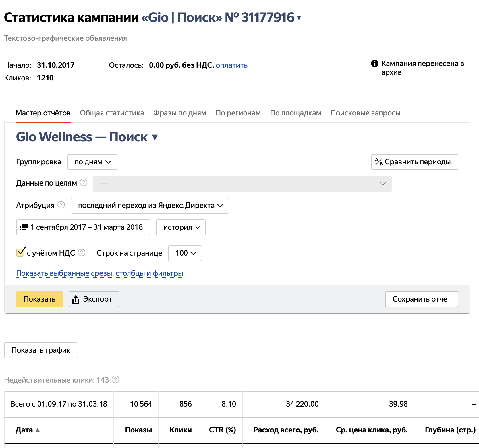Click the Экспорт button
This screenshot has width=479, height=448.
94,299
